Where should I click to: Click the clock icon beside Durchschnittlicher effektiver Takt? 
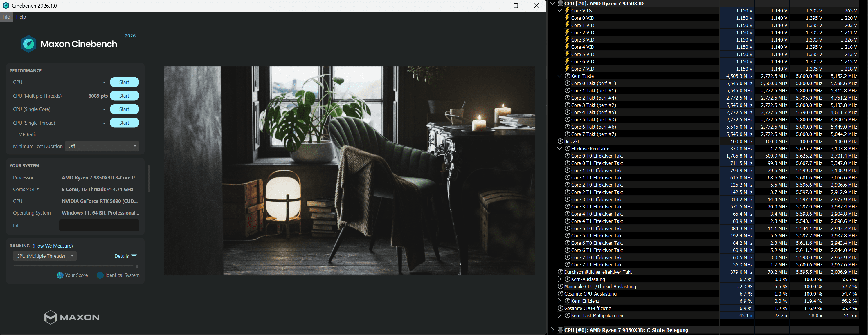(x=560, y=272)
